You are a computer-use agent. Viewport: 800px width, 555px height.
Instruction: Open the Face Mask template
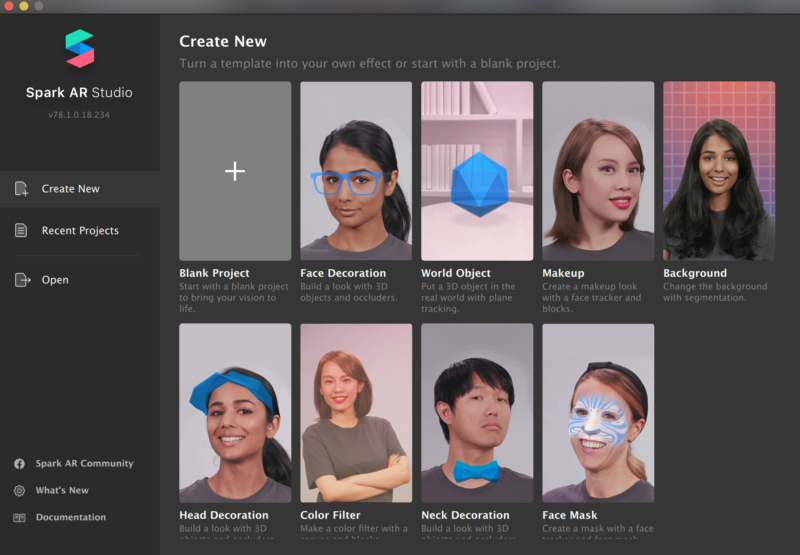point(598,412)
